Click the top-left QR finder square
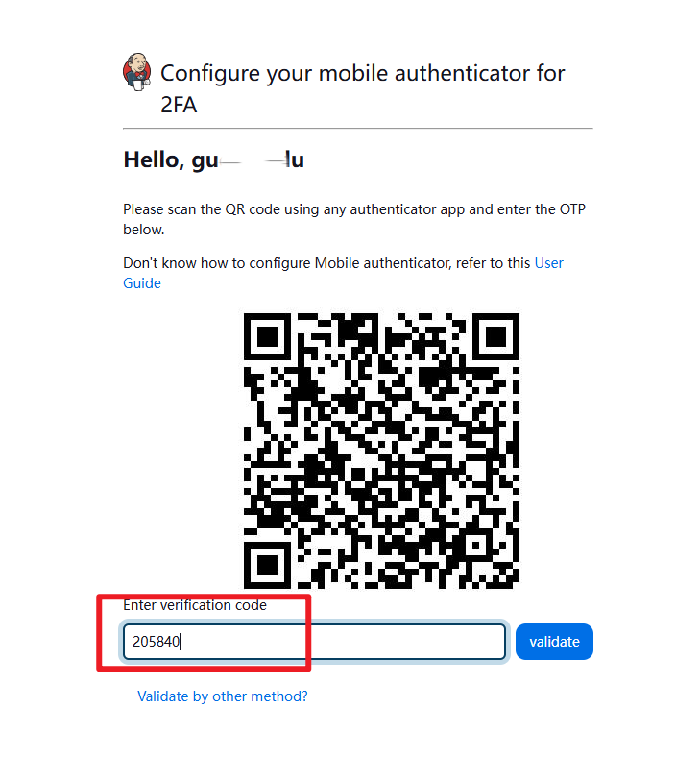The width and height of the screenshot is (700, 757). (267, 336)
